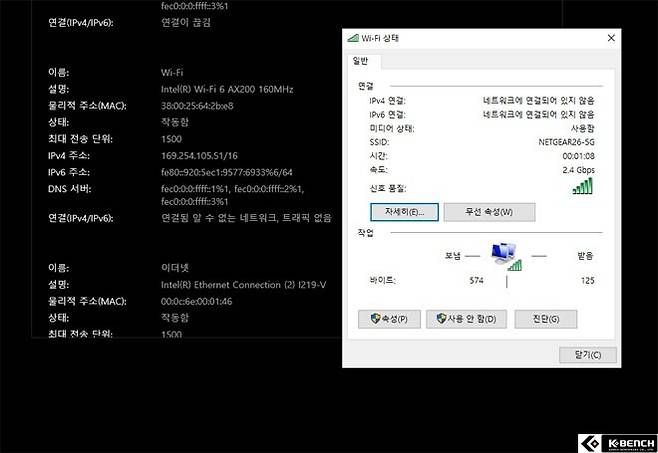The image size is (658, 453).
Task: Click the 속성(P) button
Action: (x=389, y=319)
